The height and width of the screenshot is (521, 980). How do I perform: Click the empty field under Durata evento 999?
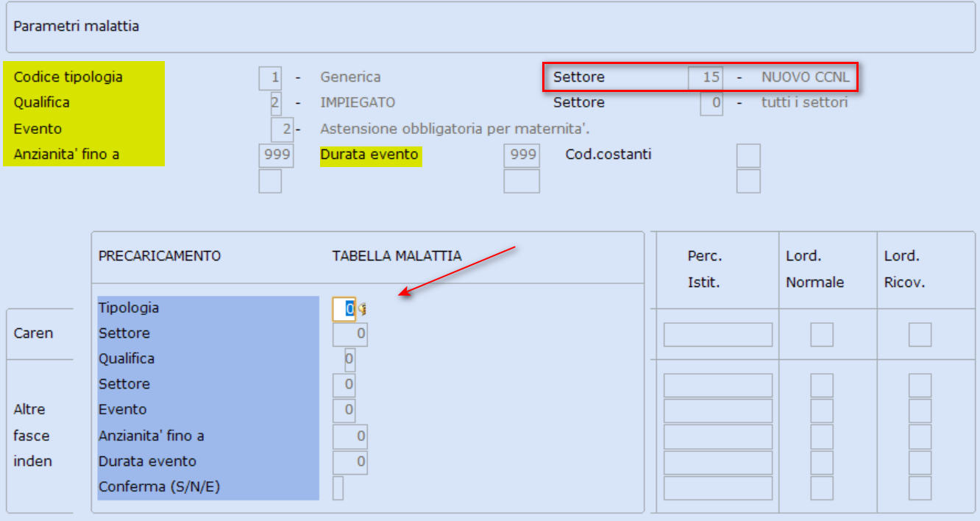click(522, 181)
